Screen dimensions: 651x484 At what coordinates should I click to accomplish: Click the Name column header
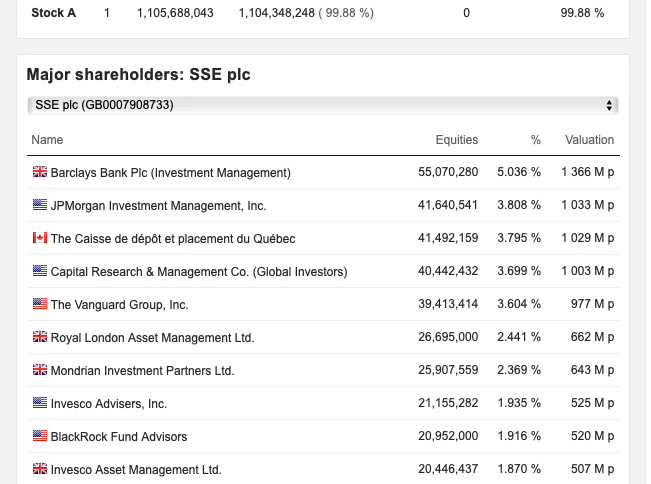click(47, 140)
